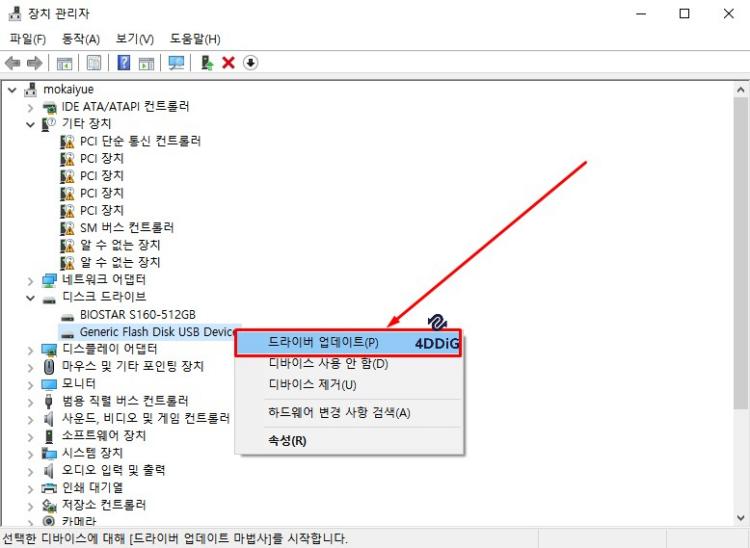Image resolution: width=750 pixels, height=548 pixels.
Task: Select the IDE ATA/ATAPI 컨트롤러 category icon
Action: pyautogui.click(x=49, y=107)
